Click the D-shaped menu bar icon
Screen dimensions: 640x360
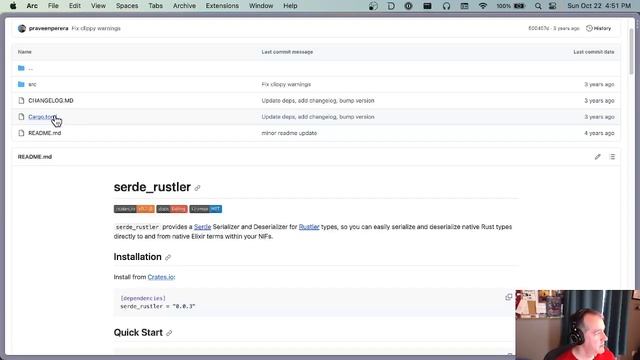pyautogui.click(x=391, y=6)
